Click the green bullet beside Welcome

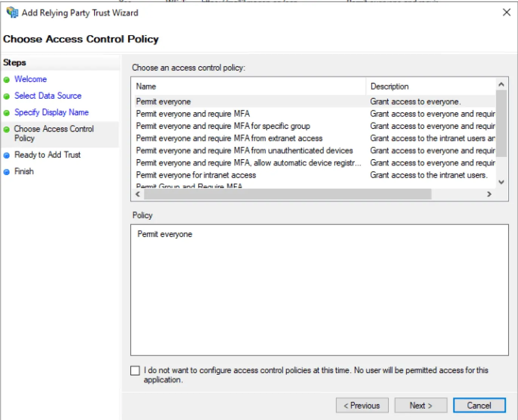(x=6, y=80)
